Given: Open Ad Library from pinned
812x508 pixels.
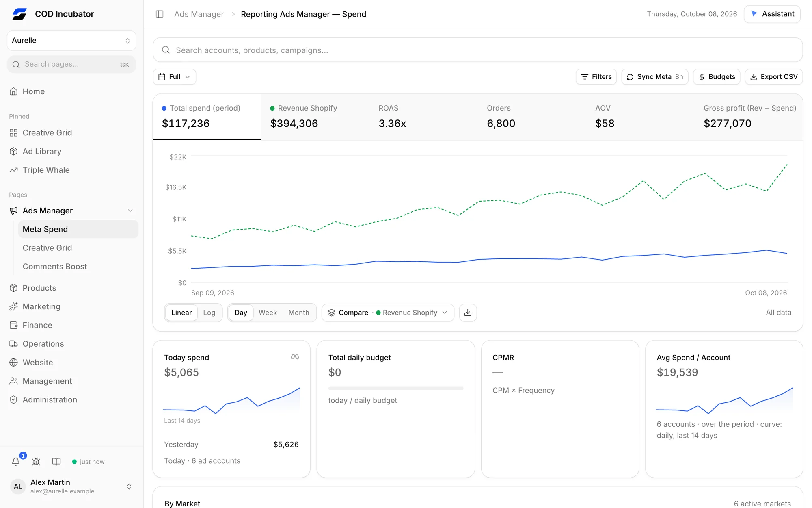Looking at the screenshot, I should pyautogui.click(x=71, y=151).
